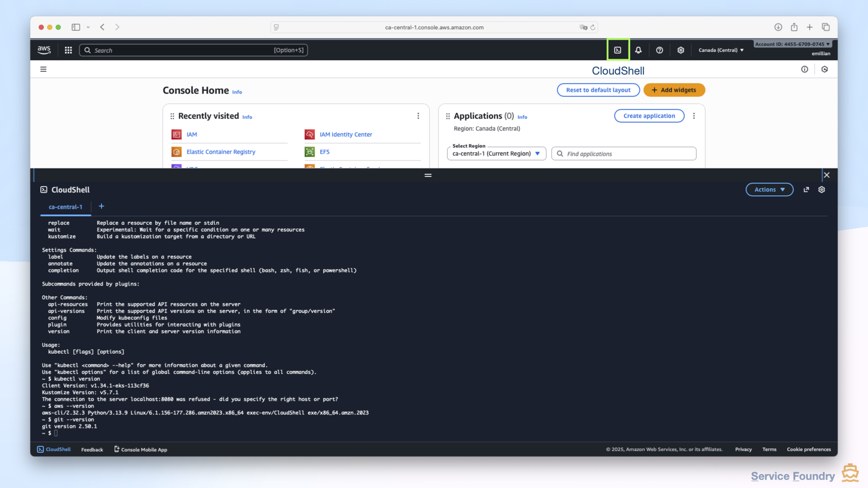
Task: Open the Actions dropdown in CloudShell
Action: click(x=769, y=189)
